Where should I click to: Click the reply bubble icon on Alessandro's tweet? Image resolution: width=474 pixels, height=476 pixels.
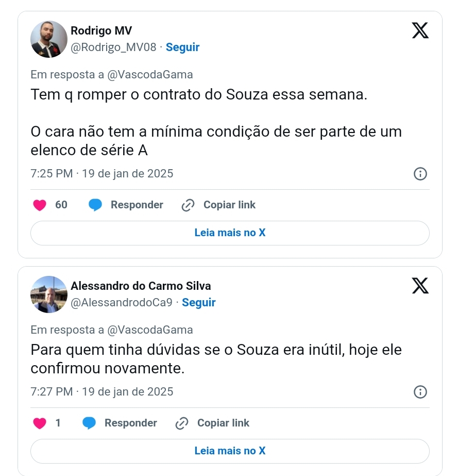pyautogui.click(x=89, y=423)
